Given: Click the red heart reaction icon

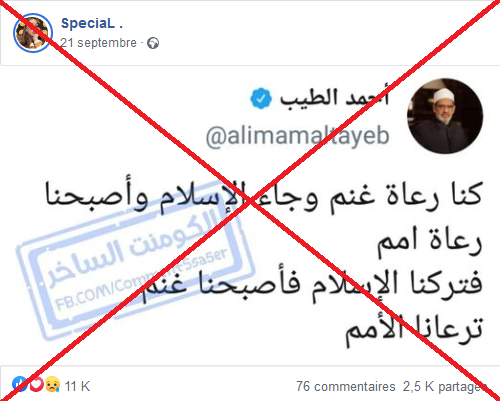Looking at the screenshot, I should pos(36,384).
